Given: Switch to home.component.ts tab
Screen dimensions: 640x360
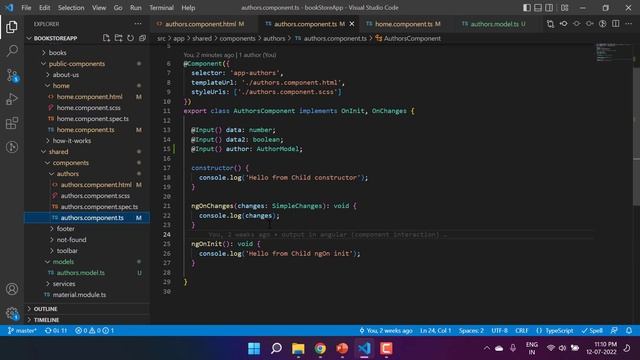Looking at the screenshot, I should (x=403, y=24).
